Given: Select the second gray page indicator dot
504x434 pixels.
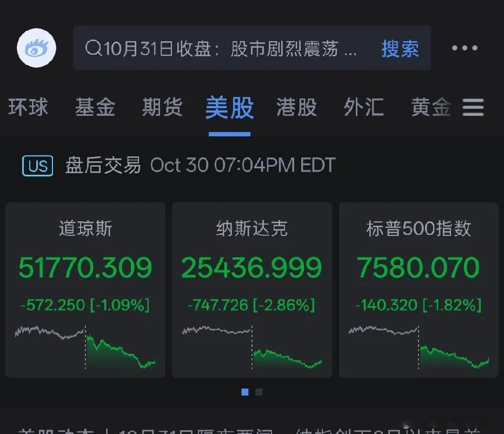Looking at the screenshot, I should tap(259, 392).
